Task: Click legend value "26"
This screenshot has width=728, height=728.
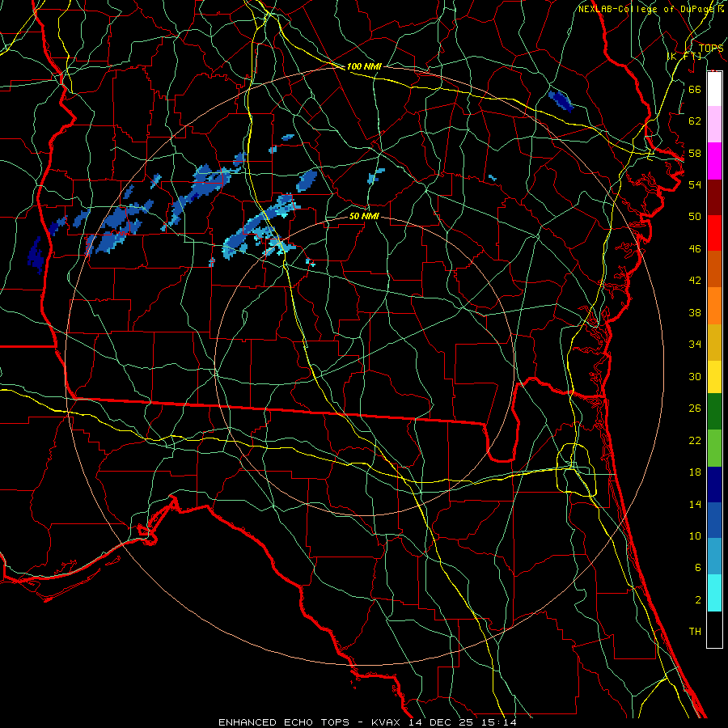Action: (695, 408)
